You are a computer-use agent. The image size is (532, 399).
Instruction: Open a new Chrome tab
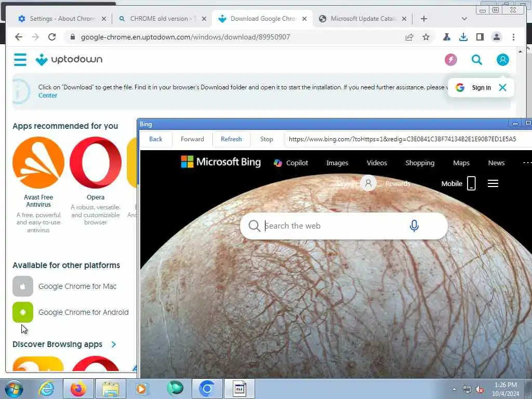(x=424, y=19)
